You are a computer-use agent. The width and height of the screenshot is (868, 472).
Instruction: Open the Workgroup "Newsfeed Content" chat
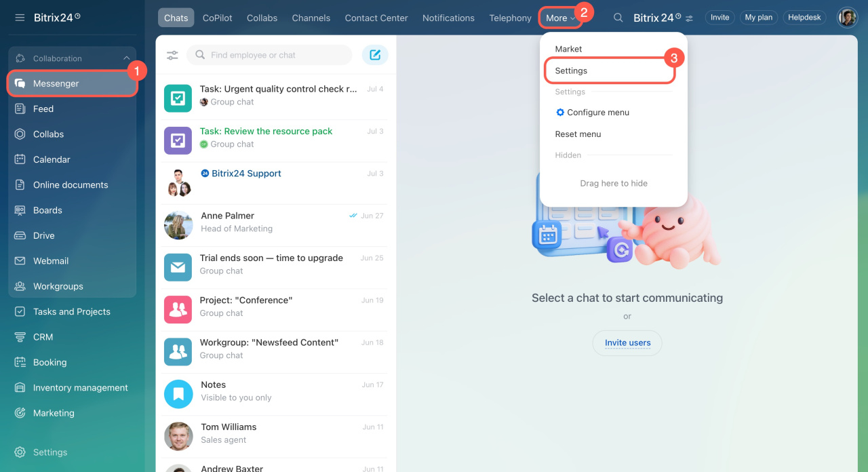[276, 352]
